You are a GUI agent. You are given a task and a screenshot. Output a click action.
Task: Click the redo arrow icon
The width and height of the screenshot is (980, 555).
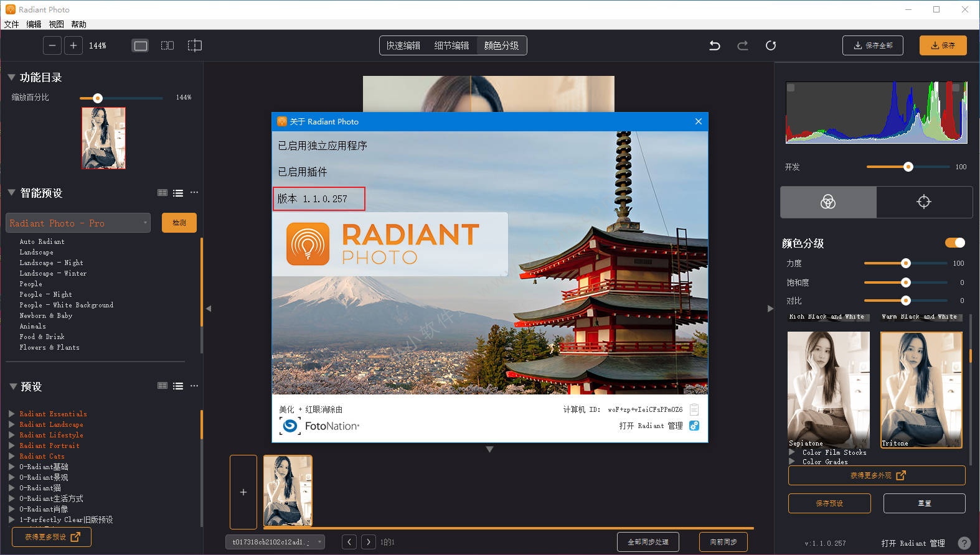(x=743, y=45)
